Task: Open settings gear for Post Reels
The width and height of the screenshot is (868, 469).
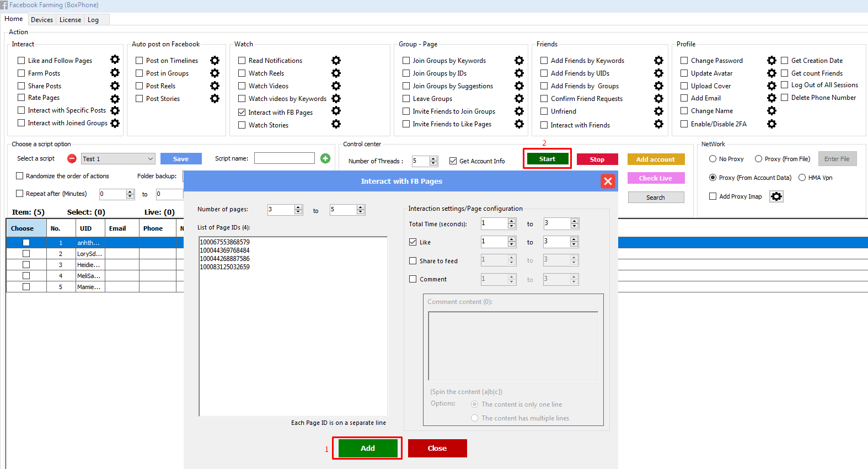Action: tap(215, 86)
